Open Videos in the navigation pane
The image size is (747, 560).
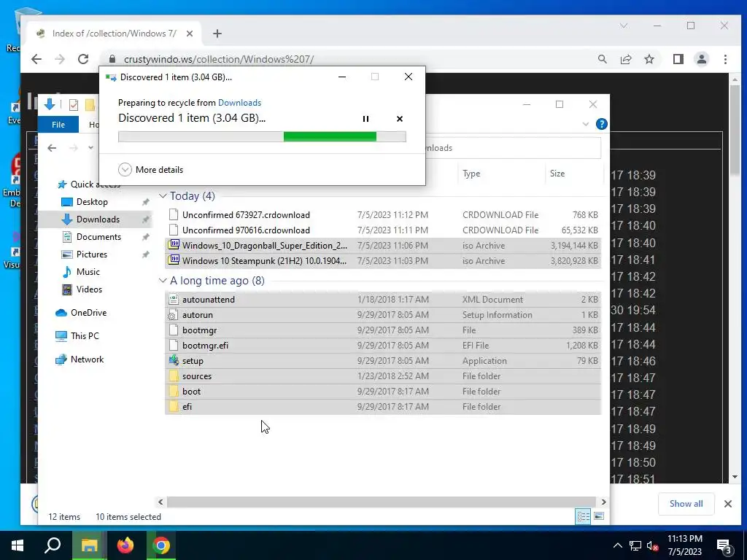[x=88, y=289]
